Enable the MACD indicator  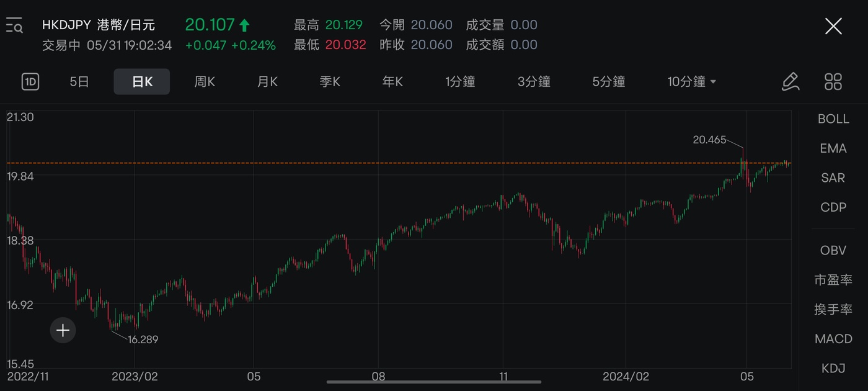833,339
